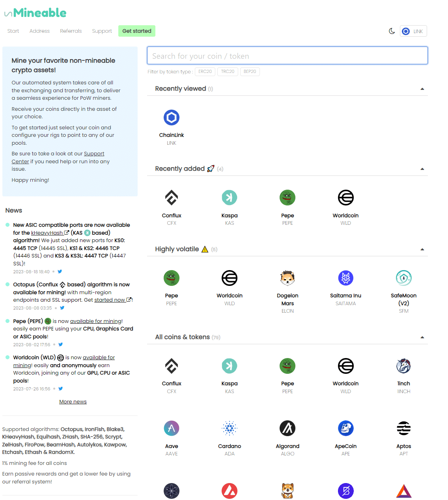The height and width of the screenshot is (500, 448).
Task: Toggle dark mode with the moon icon
Action: pos(392,31)
